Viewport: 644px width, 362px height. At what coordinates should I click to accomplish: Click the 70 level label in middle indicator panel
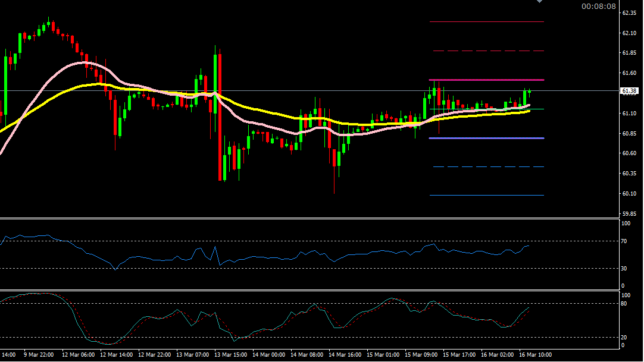coord(624,241)
